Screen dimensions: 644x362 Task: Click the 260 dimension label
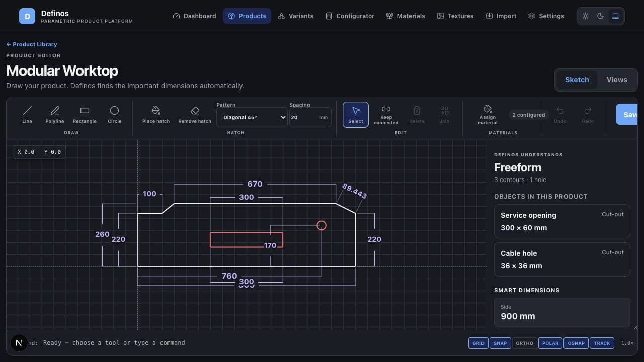[102, 234]
